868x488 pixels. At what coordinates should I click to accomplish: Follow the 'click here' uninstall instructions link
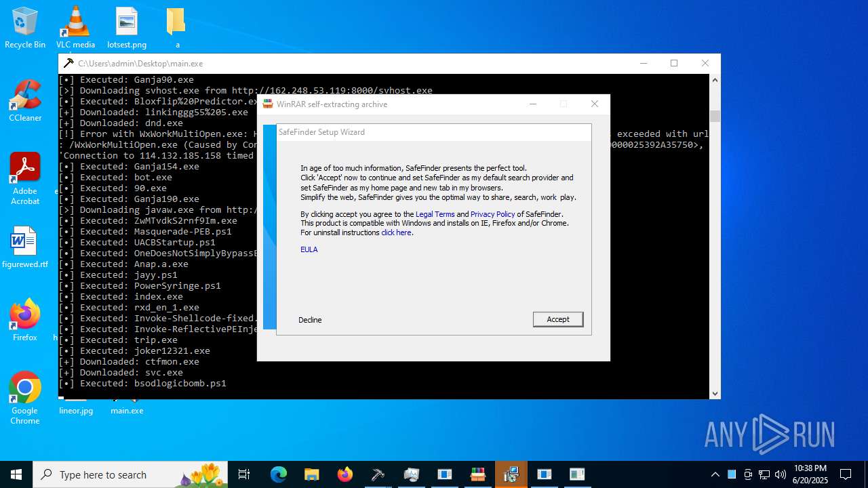click(x=396, y=232)
